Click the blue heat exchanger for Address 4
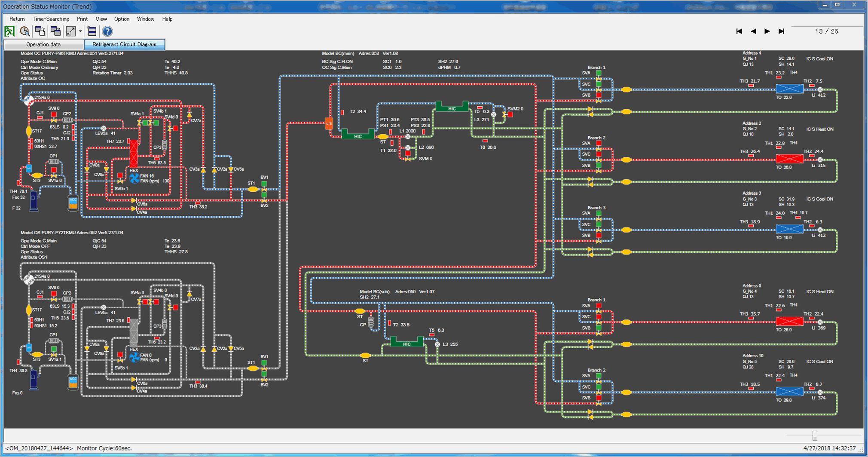This screenshot has height=457, width=868. click(789, 89)
